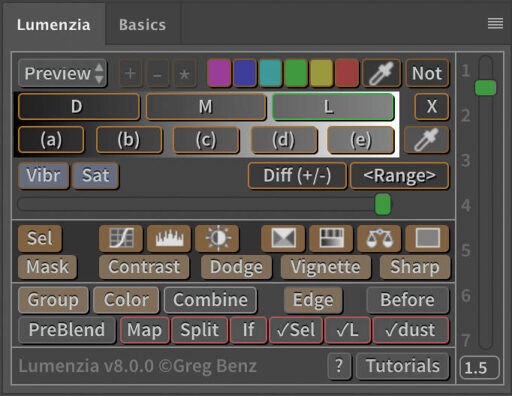Toggle the ✓dust check button

pos(411,330)
